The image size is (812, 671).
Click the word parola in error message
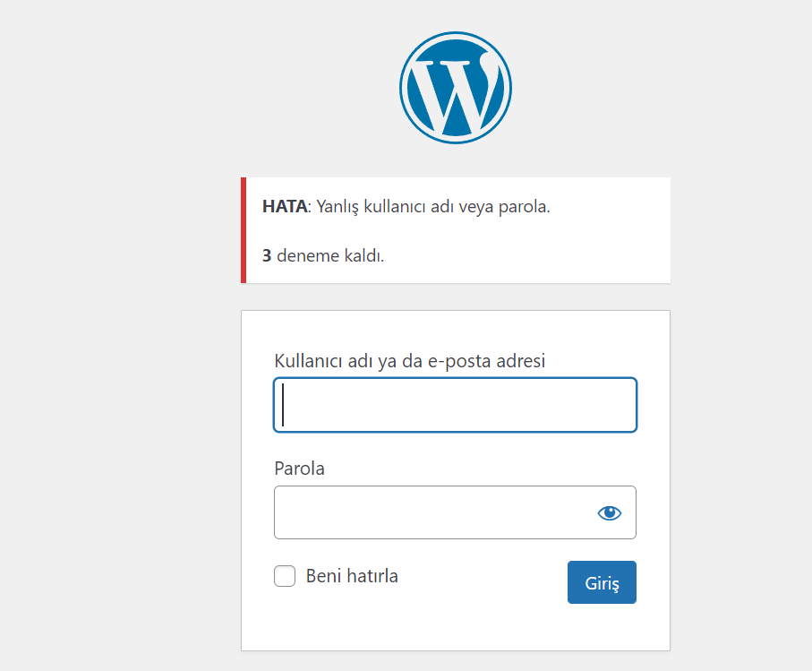coord(522,207)
